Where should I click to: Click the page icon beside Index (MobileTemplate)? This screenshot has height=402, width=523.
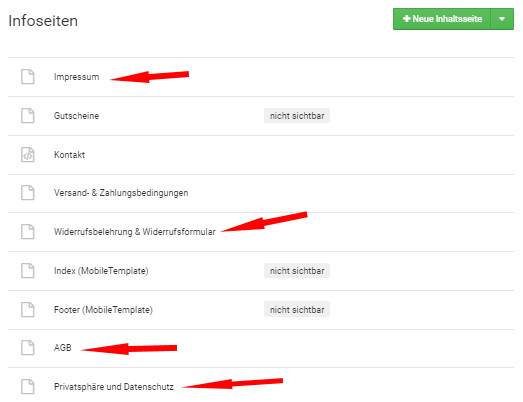click(x=28, y=271)
